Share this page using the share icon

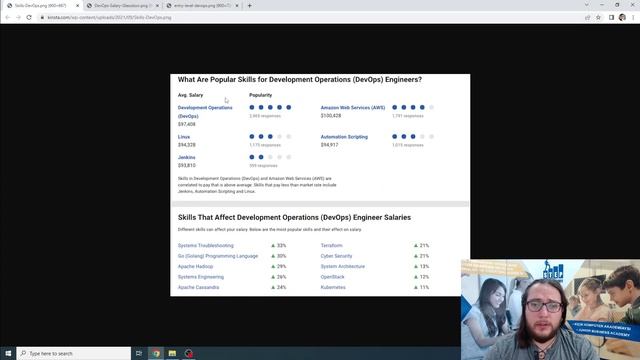coord(587,18)
